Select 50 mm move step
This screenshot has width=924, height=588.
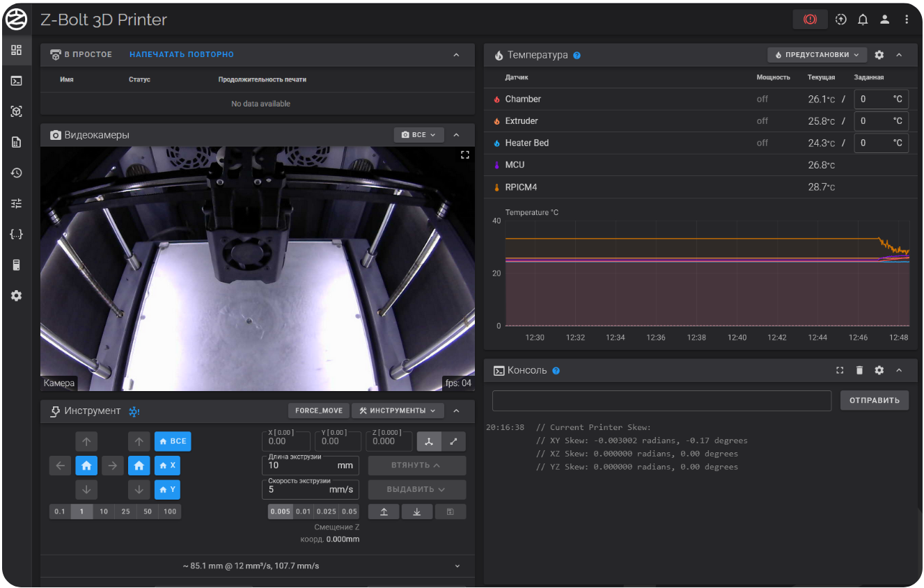tap(148, 511)
